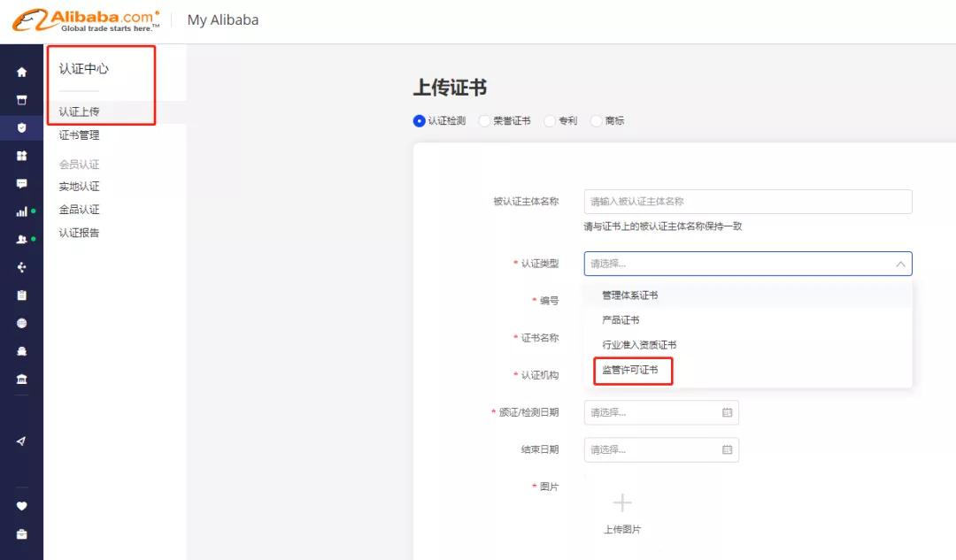Screen dimensions: 956x560
Task: Open the 颁证/检测日期 date picker
Action: (661, 412)
